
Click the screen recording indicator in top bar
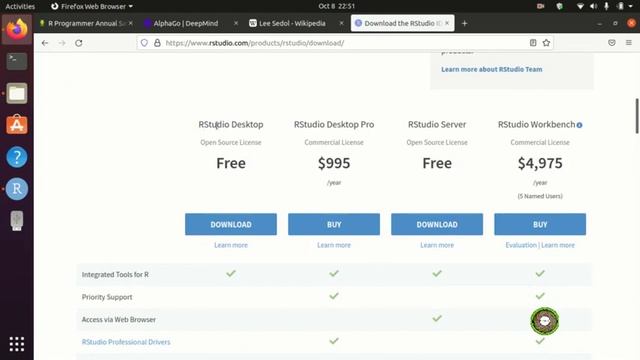(540, 6)
